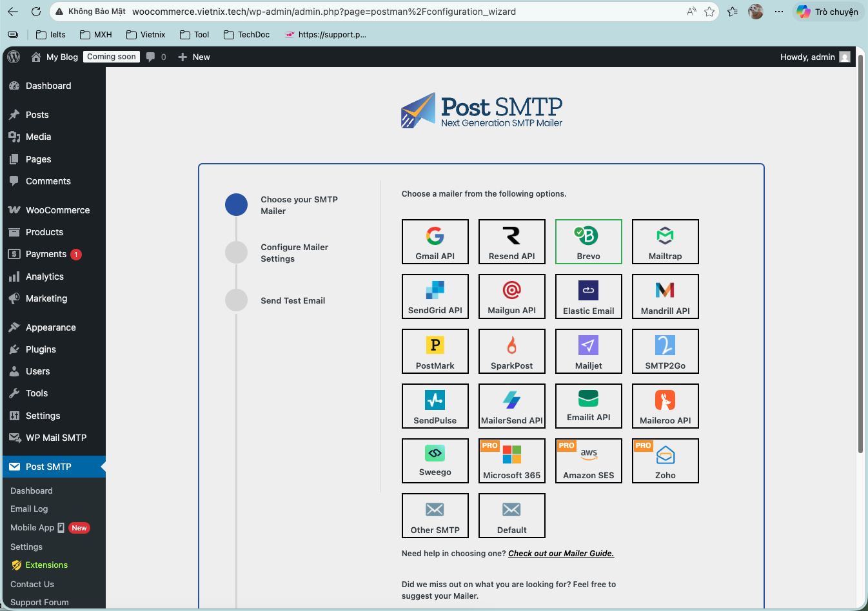Expand the New content menu in admin bar

(194, 57)
